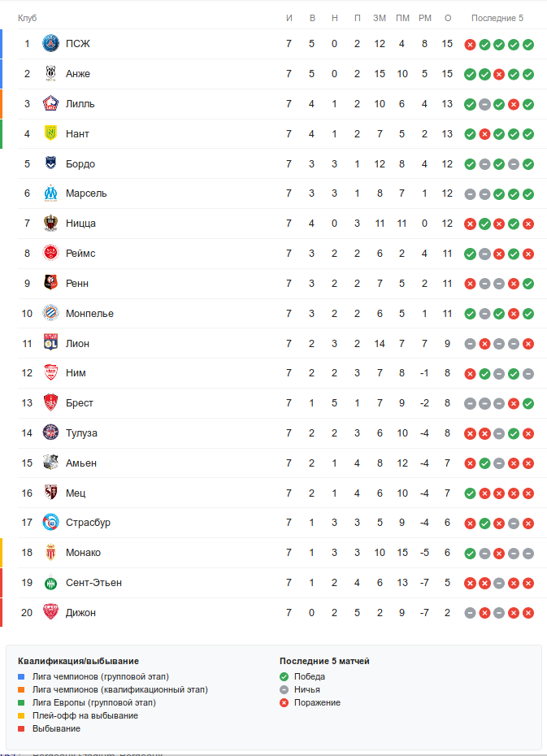Click the blue Лига чемпионов legend swatch
The image size is (547, 756).
(x=22, y=676)
